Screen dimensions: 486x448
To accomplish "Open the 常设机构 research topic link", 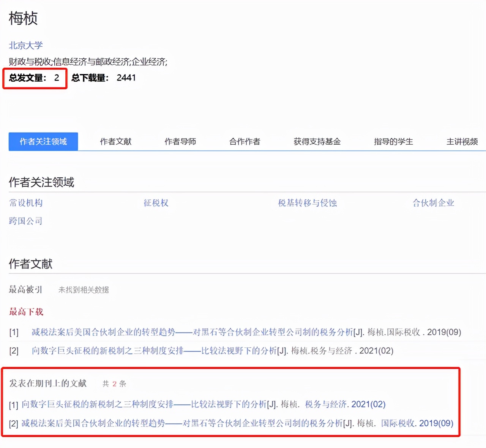I will pos(25,203).
